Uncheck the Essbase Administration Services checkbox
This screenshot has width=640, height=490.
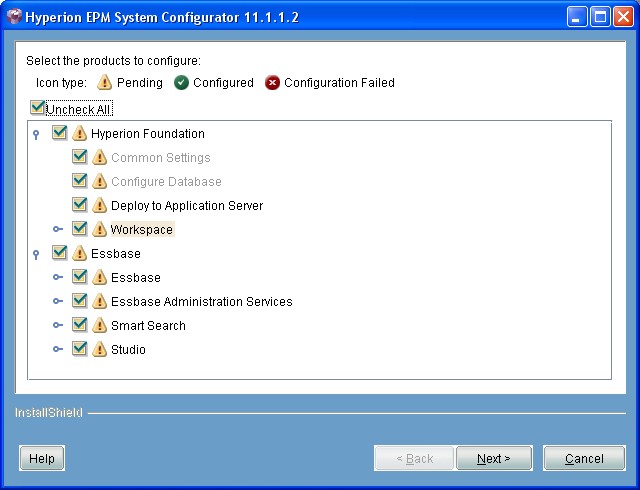pyautogui.click(x=80, y=301)
